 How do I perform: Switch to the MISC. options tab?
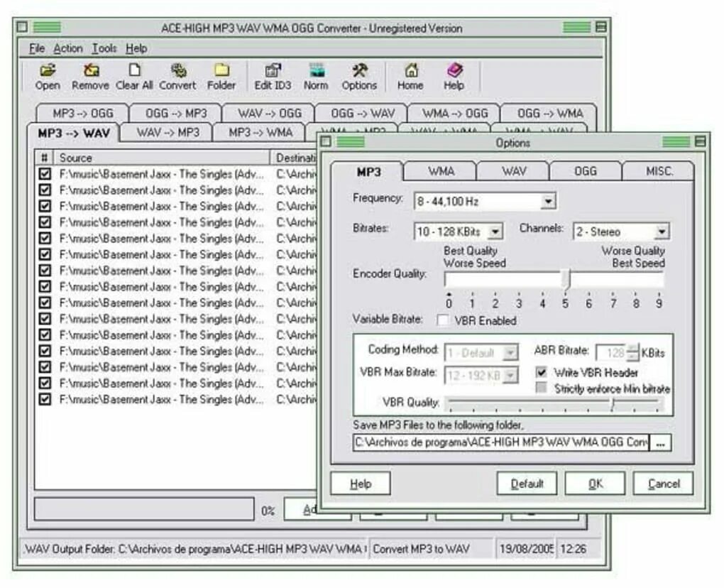pos(659,171)
